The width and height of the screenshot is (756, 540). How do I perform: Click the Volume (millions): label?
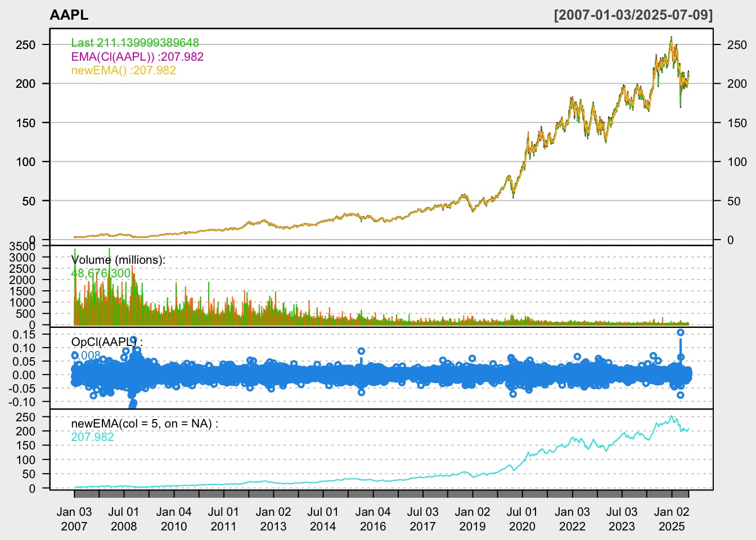(x=118, y=260)
